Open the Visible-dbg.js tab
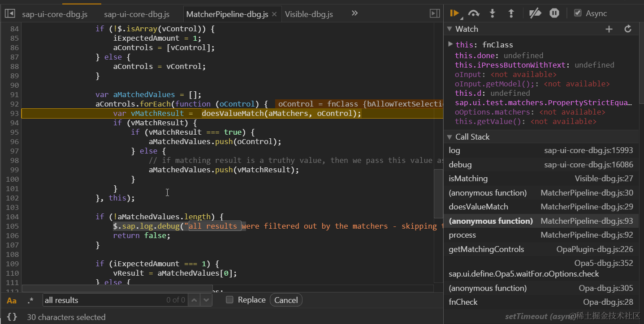 tap(309, 14)
